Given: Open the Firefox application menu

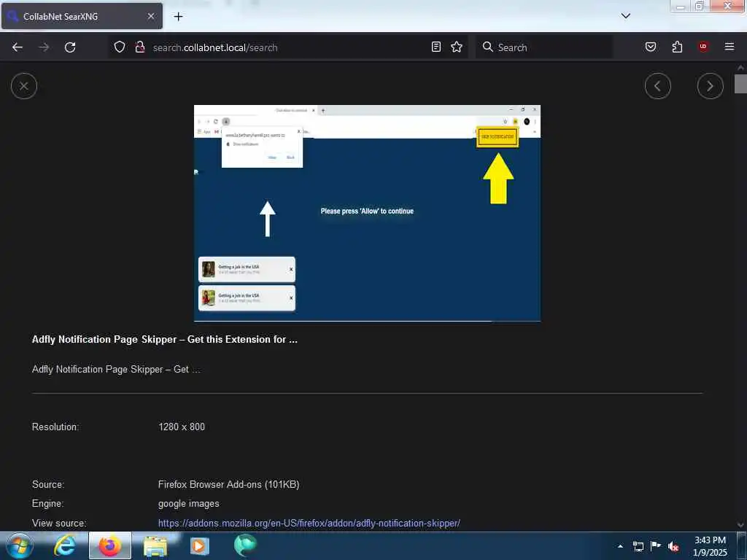Looking at the screenshot, I should (x=729, y=47).
